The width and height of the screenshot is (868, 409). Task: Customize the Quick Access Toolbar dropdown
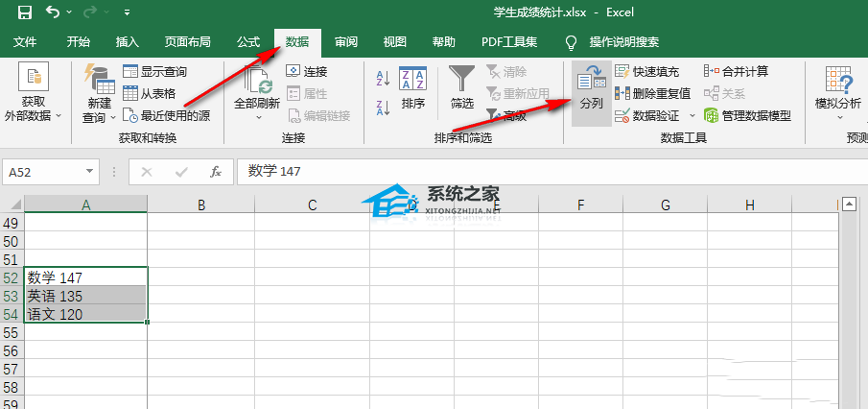pos(127,12)
